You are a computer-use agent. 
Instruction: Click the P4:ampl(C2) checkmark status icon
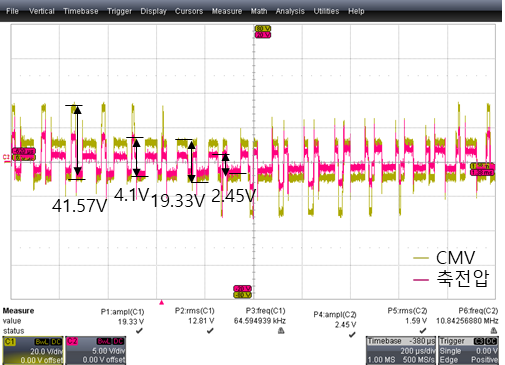(352, 334)
